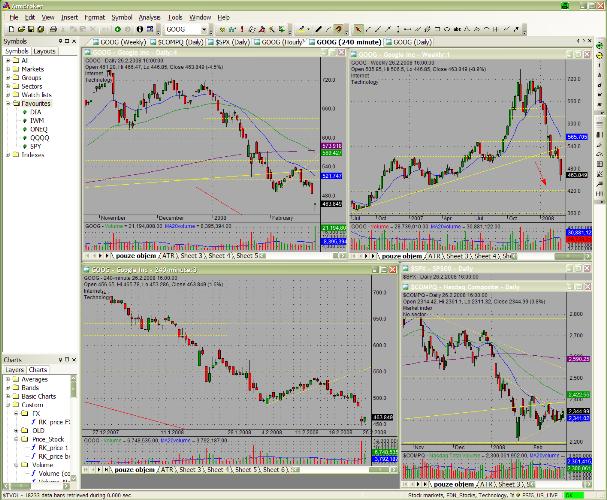Open the Symbol menu
Viewport: 607px width, 500px height.
coord(122,17)
